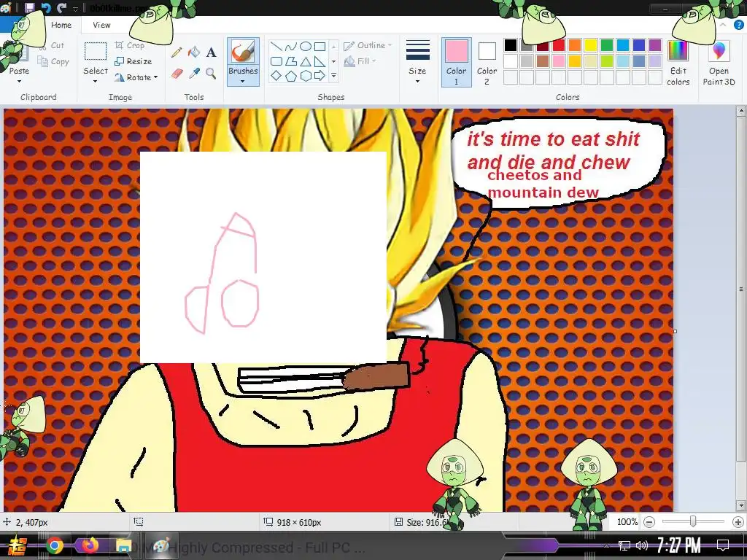Open Edit colors dialog
The image size is (747, 560).
pos(678,63)
